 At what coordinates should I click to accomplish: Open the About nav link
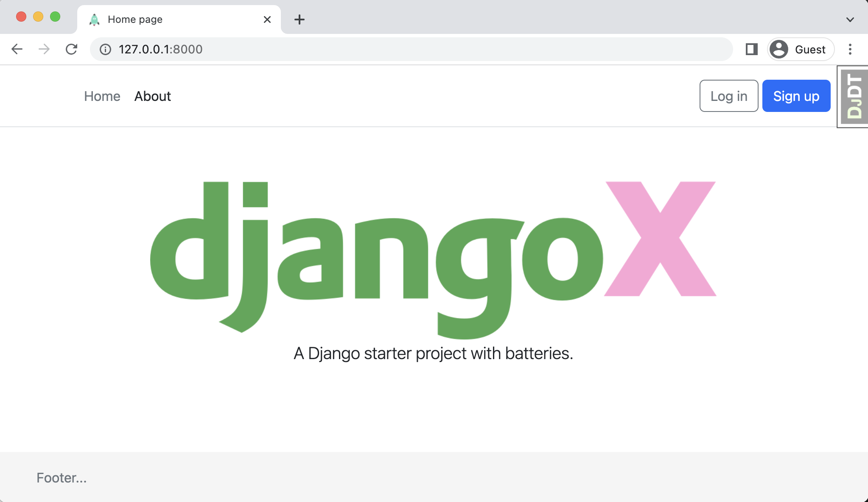(x=152, y=96)
